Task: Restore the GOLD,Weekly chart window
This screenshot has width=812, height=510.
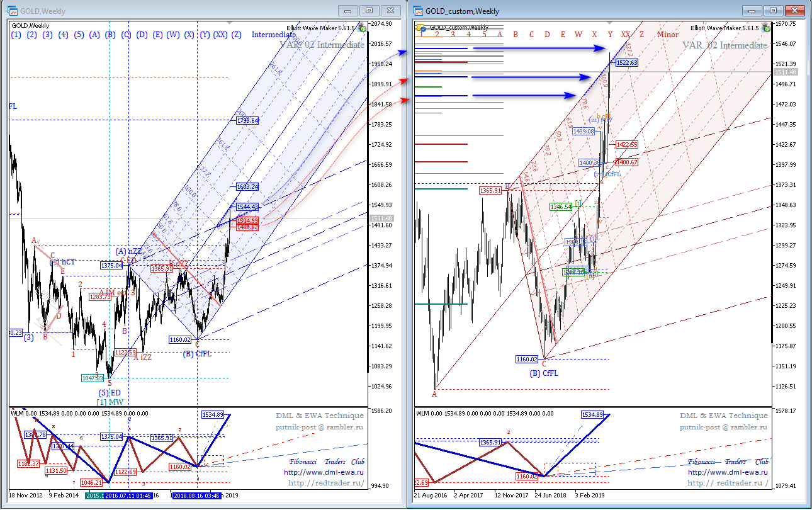Action: click(x=369, y=11)
